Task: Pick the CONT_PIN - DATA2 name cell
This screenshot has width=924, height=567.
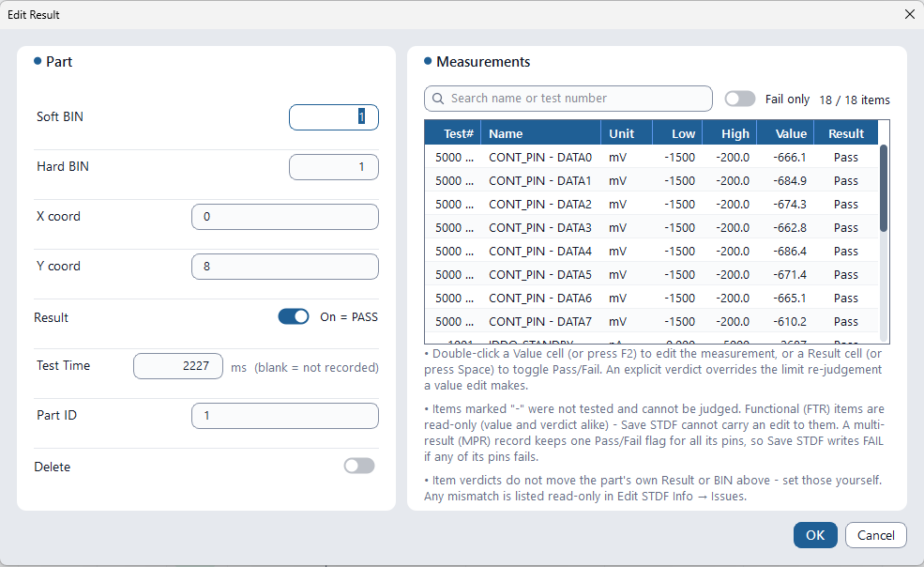Action: coord(540,205)
